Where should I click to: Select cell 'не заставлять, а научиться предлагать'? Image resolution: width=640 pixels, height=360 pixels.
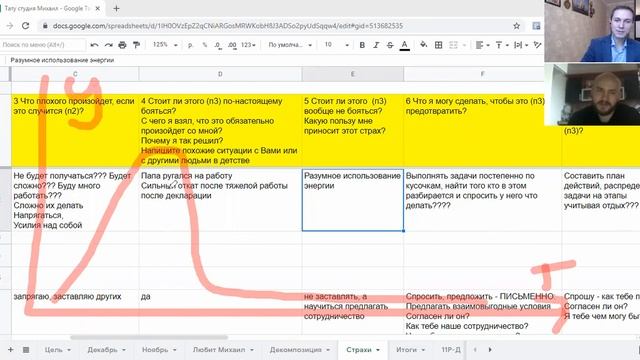(x=353, y=312)
